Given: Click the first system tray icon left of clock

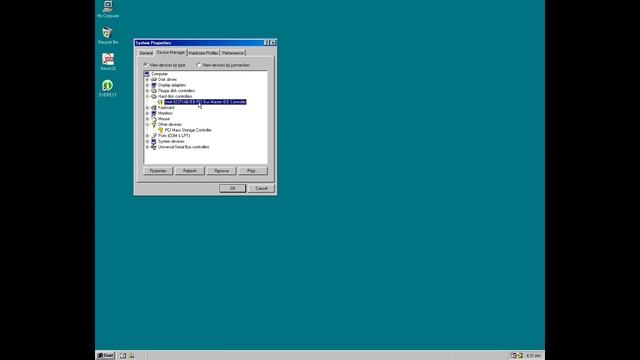Looking at the screenshot, I should click(x=513, y=356).
